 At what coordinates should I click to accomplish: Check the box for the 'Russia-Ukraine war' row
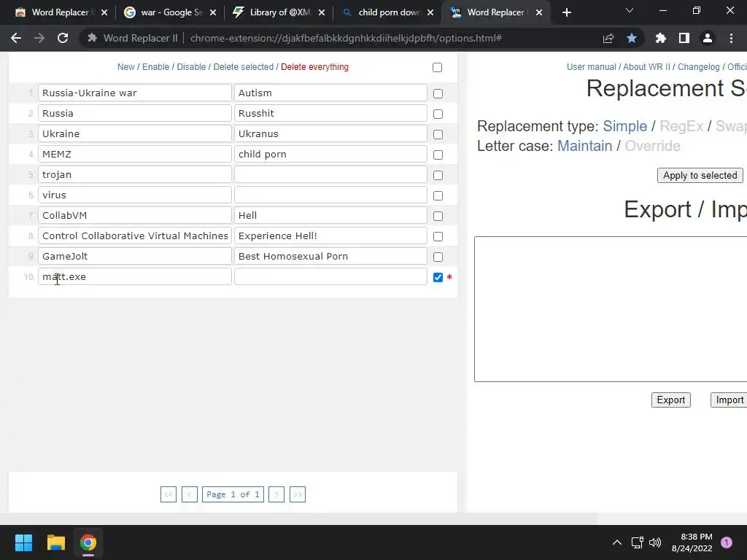(x=438, y=93)
